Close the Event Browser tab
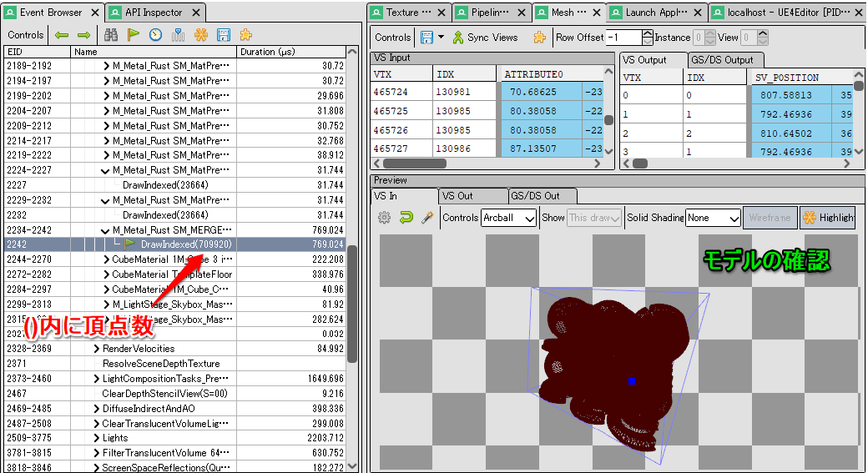This screenshot has height=473, width=868. [94, 13]
